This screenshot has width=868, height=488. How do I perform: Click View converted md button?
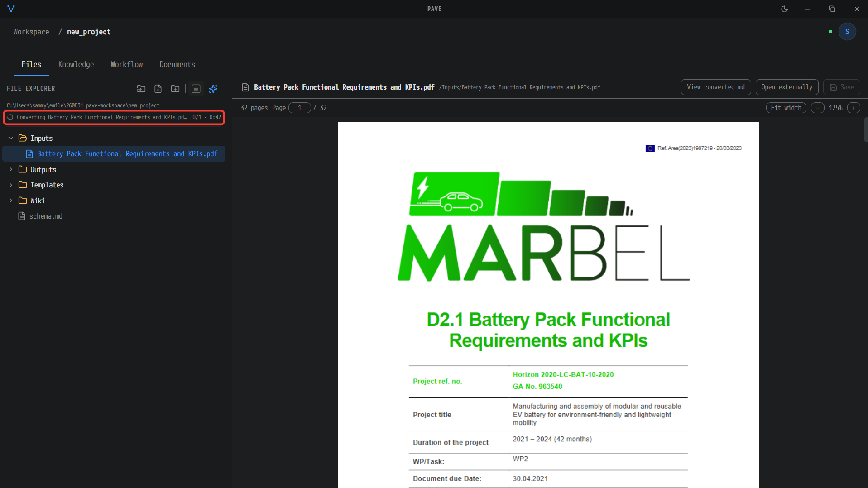[715, 87]
